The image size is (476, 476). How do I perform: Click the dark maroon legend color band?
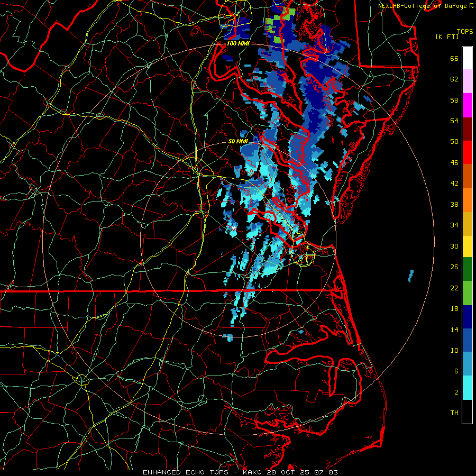(467, 129)
